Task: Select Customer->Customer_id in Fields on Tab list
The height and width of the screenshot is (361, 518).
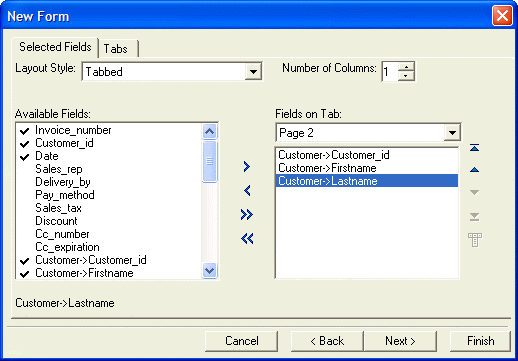Action: (367, 155)
